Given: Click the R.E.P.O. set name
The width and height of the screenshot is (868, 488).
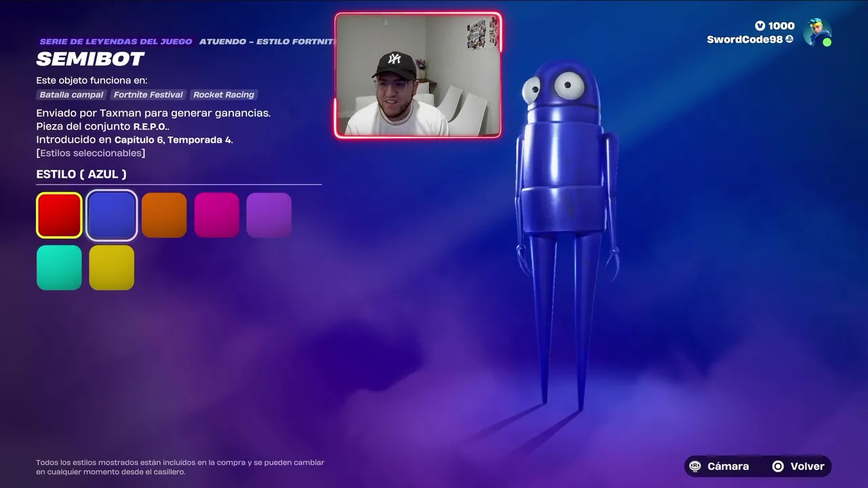Looking at the screenshot, I should click(150, 127).
